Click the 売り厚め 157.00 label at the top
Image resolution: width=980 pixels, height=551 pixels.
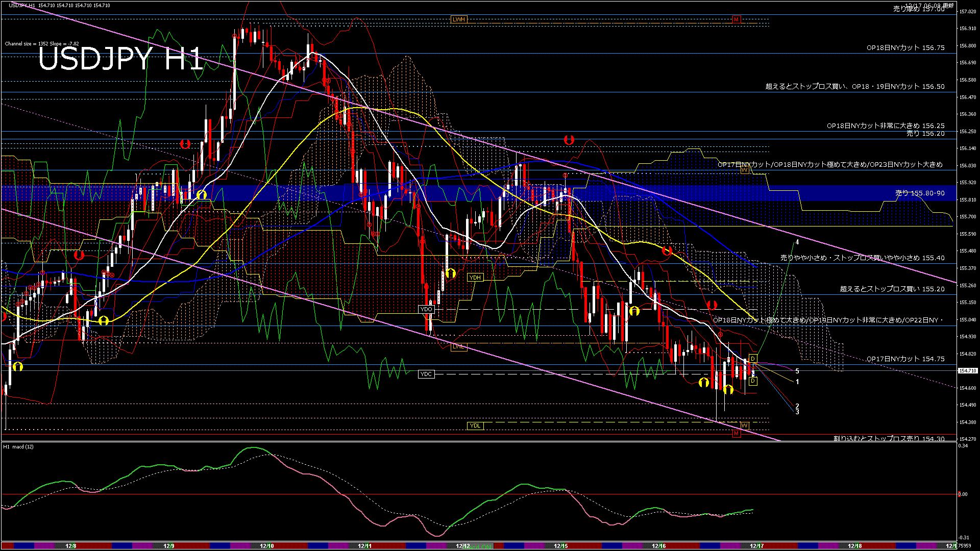coord(919,9)
